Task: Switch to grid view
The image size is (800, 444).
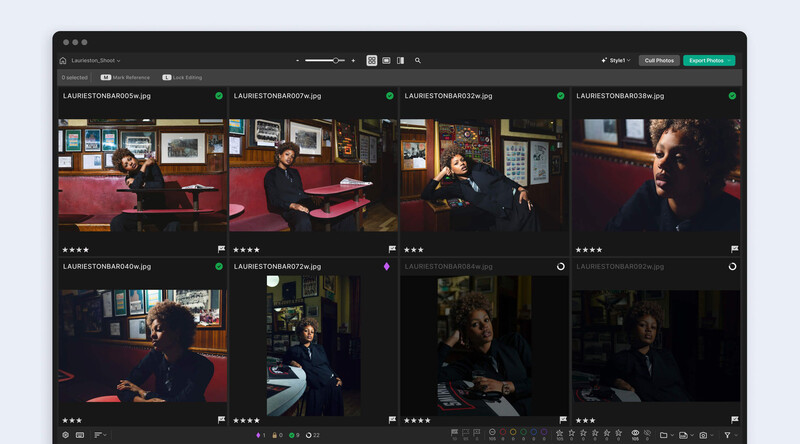Action: pos(372,60)
